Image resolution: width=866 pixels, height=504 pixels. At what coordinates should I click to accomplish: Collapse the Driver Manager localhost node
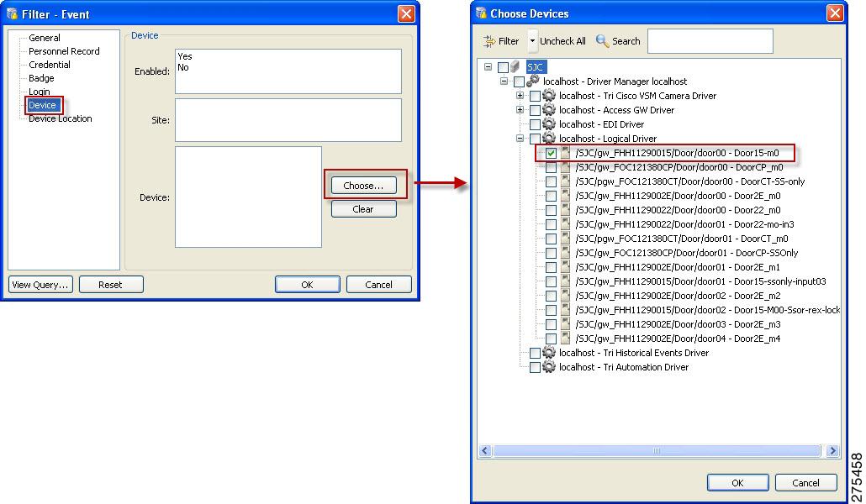point(504,81)
